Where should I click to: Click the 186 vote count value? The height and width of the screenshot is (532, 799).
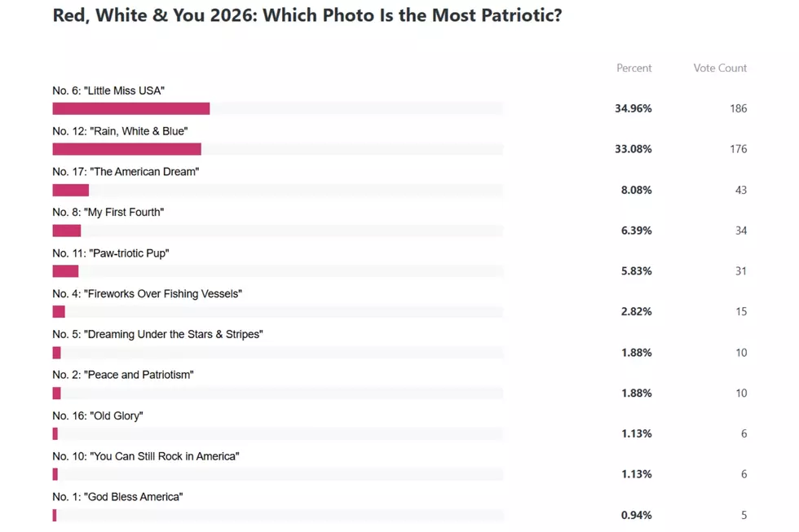739,108
